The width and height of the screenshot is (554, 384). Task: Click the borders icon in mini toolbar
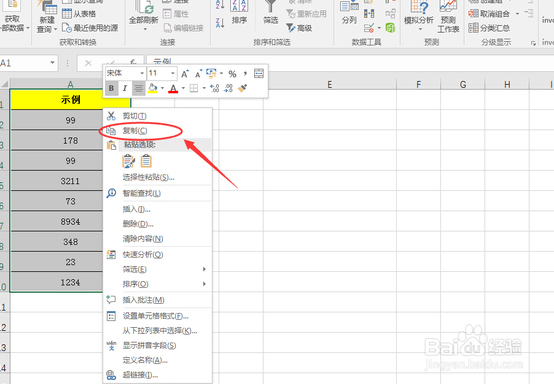click(x=194, y=88)
